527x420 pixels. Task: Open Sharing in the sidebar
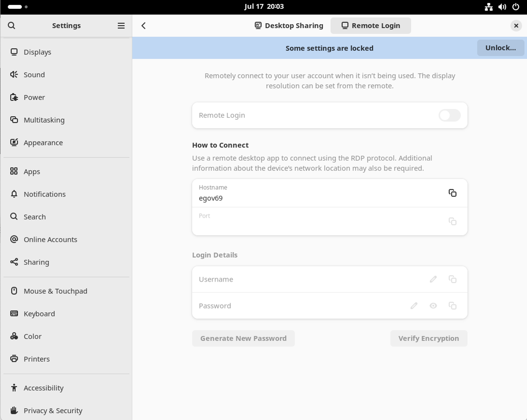(x=36, y=262)
